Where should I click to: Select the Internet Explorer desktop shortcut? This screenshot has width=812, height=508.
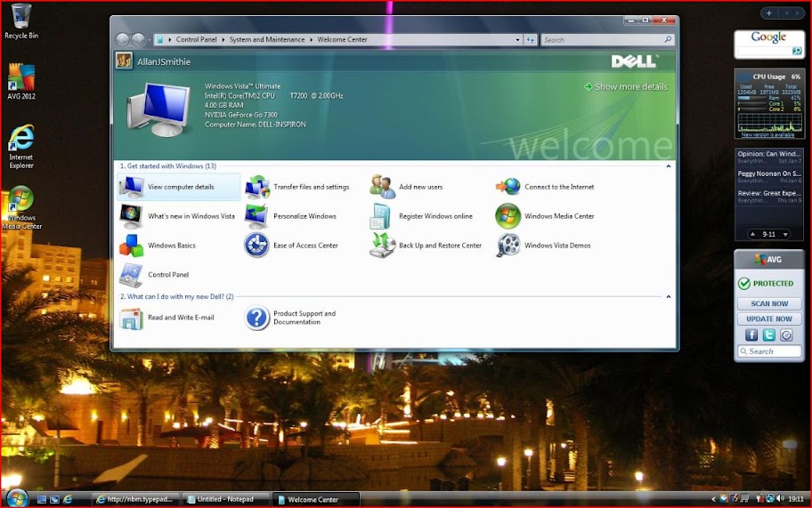coord(21,147)
